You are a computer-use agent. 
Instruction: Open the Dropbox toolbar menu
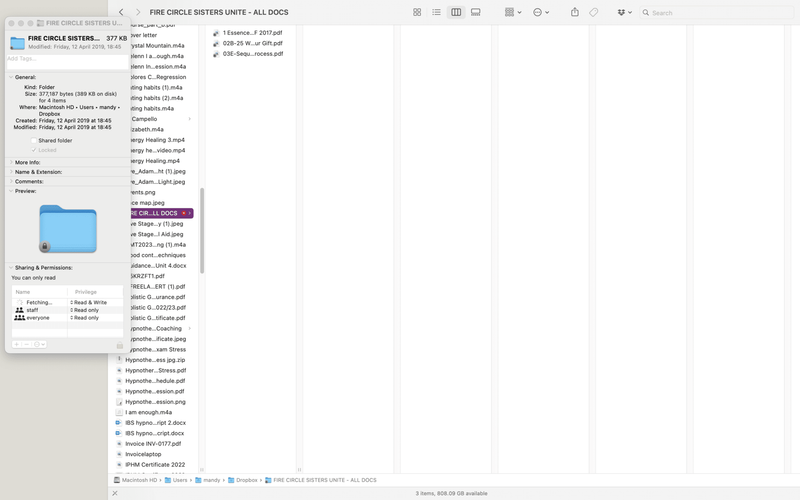(624, 12)
